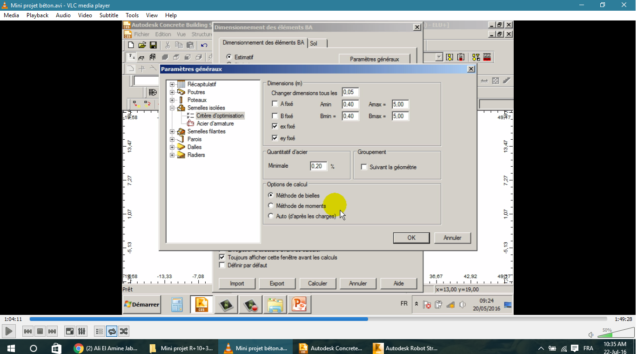The height and width of the screenshot is (354, 644).
Task: Collapse the Semelles isolées tree node
Action: (172, 108)
